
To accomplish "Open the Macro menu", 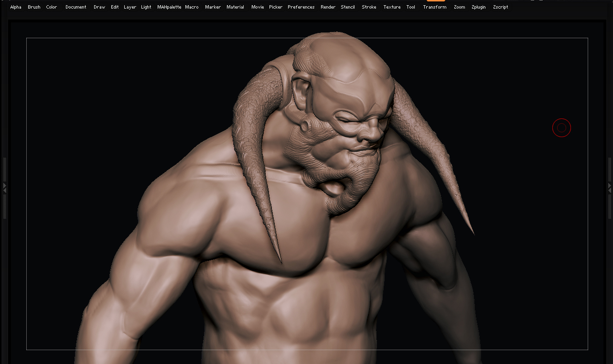I will pyautogui.click(x=192, y=7).
